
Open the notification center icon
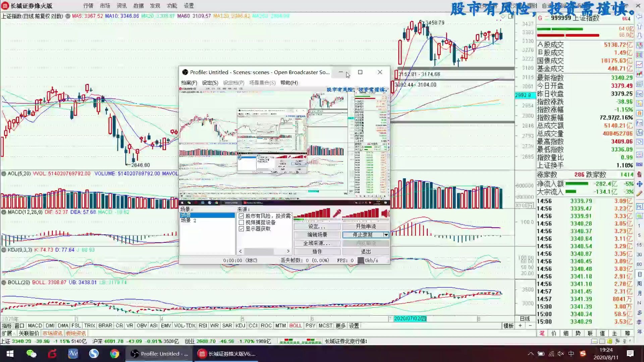point(630,354)
